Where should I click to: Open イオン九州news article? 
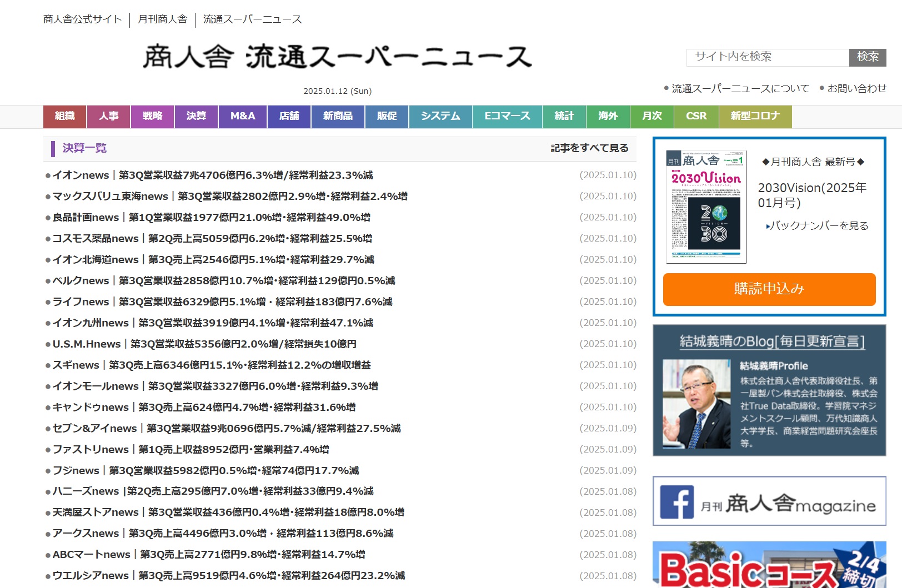213,323
